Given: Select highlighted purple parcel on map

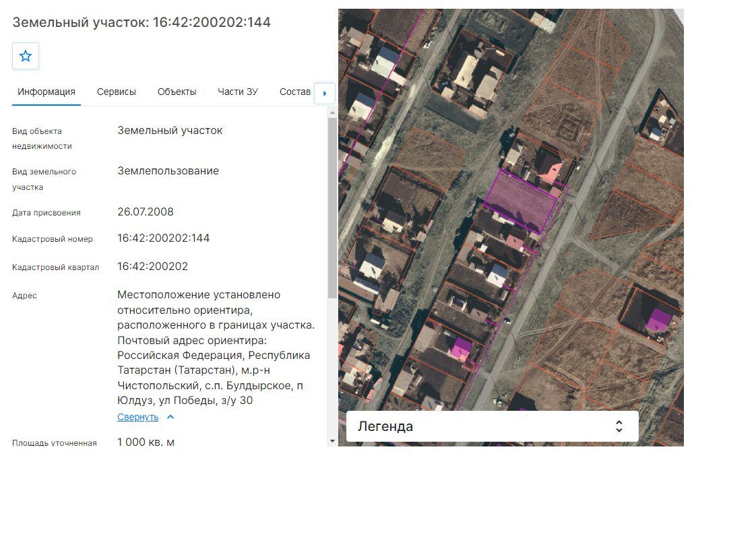Looking at the screenshot, I should (x=520, y=201).
